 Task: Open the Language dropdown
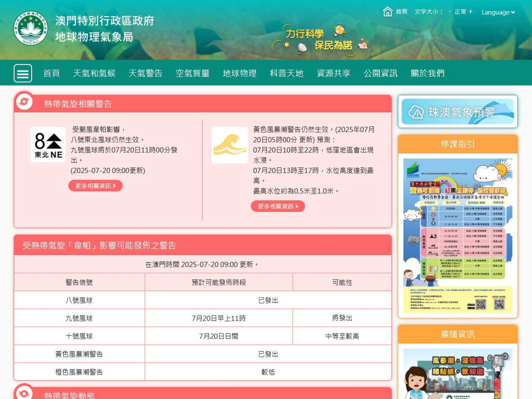coord(498,12)
